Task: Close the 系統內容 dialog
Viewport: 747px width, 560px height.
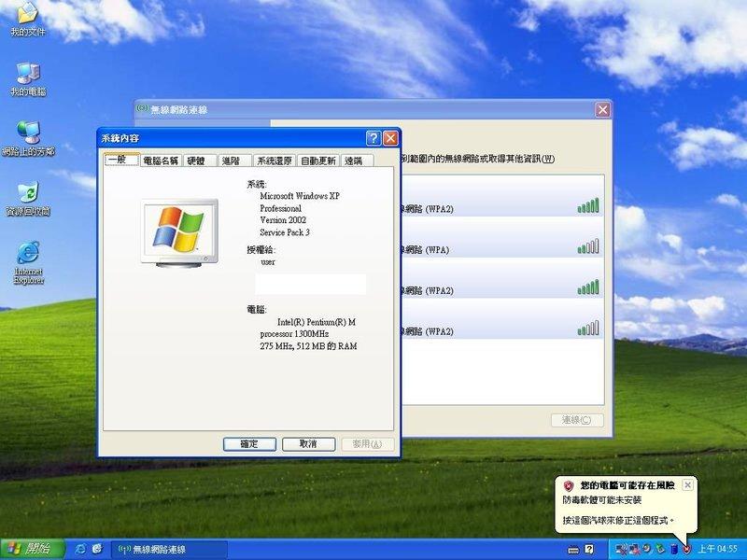Action: [x=390, y=138]
